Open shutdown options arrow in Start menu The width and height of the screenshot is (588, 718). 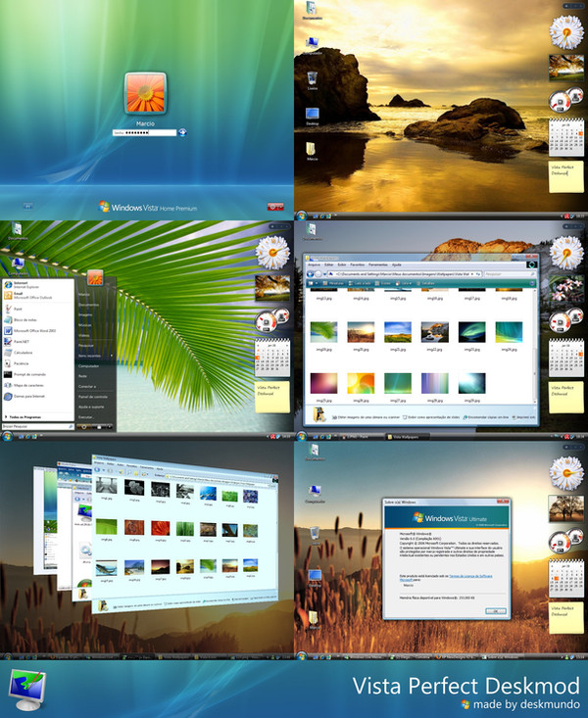pyautogui.click(x=110, y=426)
